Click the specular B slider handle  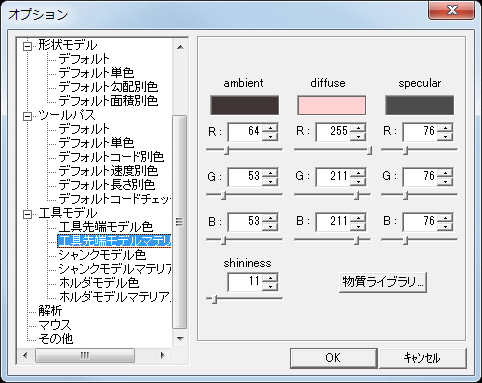click(405, 241)
